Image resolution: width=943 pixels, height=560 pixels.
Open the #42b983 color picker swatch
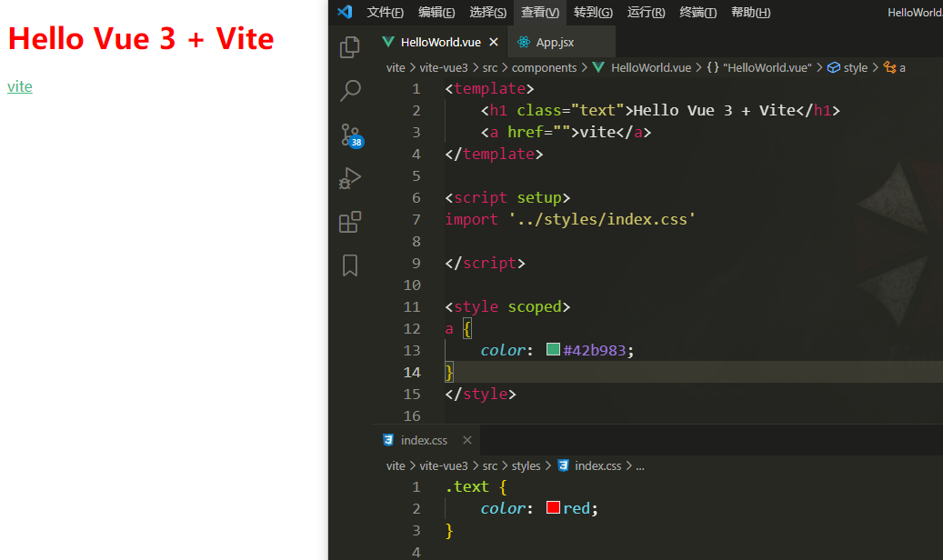pos(553,349)
